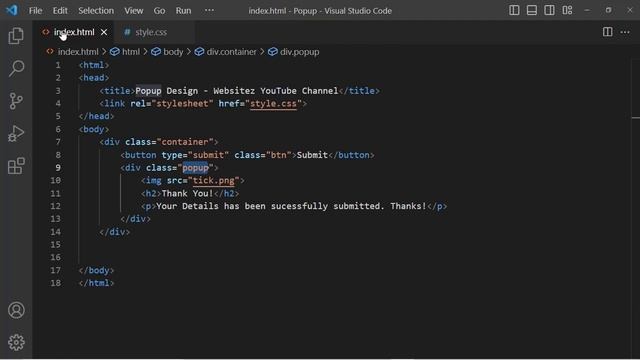This screenshot has height=360, width=640.
Task: Follow the style.css link in code
Action: 273,104
